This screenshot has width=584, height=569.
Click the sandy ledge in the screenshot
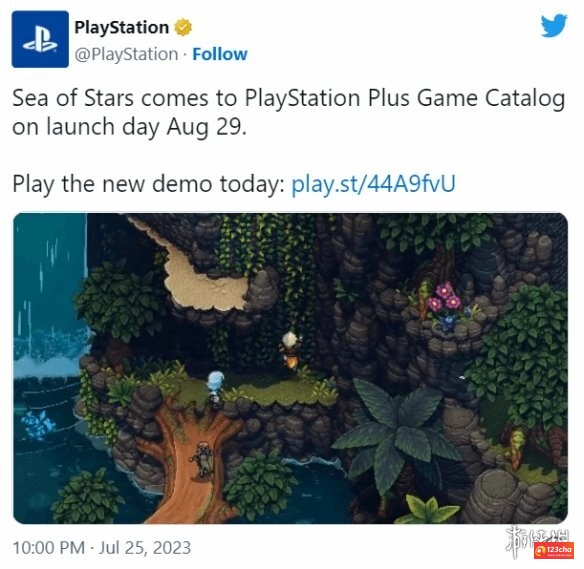pos(201,277)
